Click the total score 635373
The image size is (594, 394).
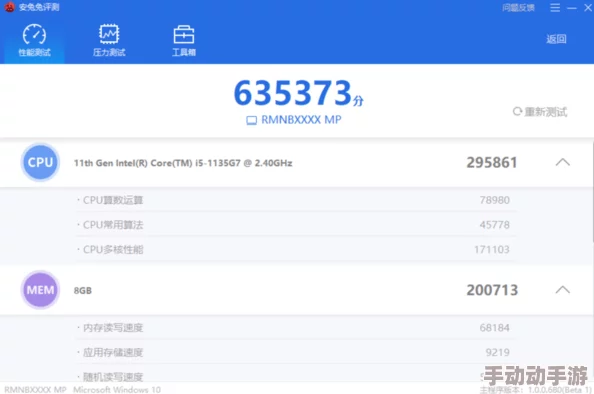click(x=293, y=93)
